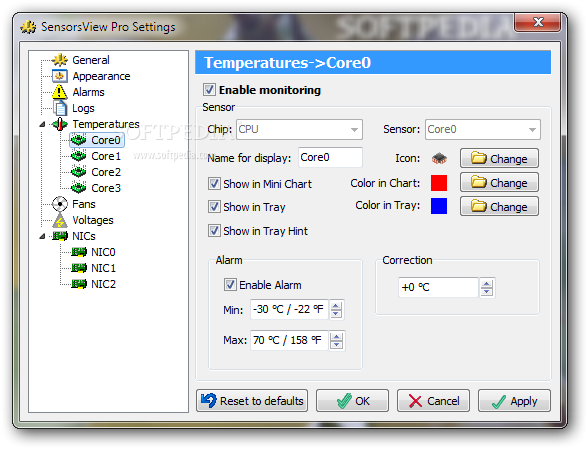588x449 pixels.
Task: Click the Core1 chip icon
Action: (79, 156)
